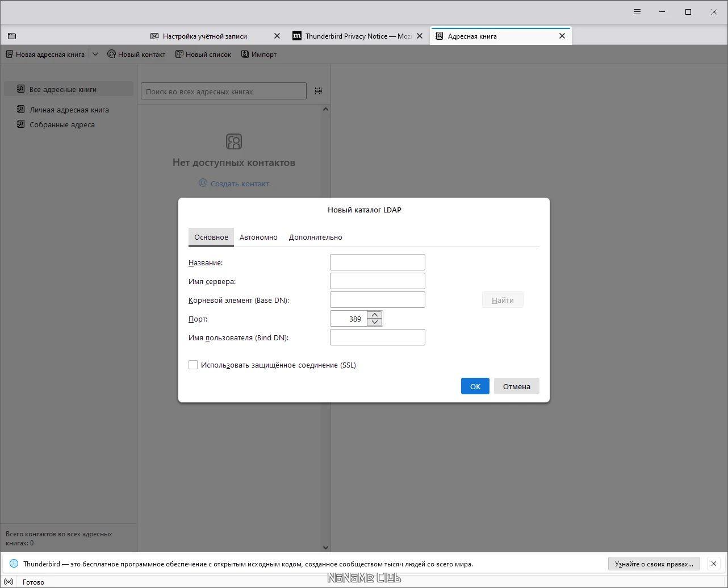Click the Import toolbar icon
This screenshot has width=728, height=588.
coord(245,54)
